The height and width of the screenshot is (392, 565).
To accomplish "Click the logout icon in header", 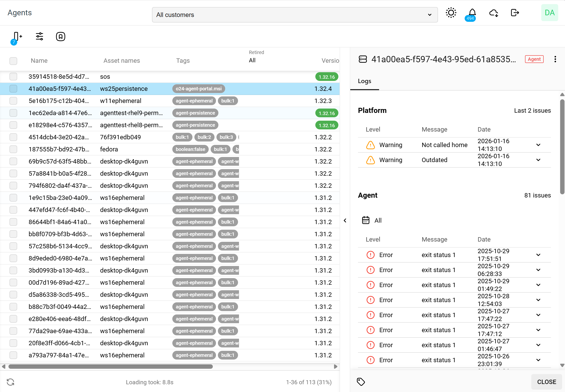I will coord(514,13).
